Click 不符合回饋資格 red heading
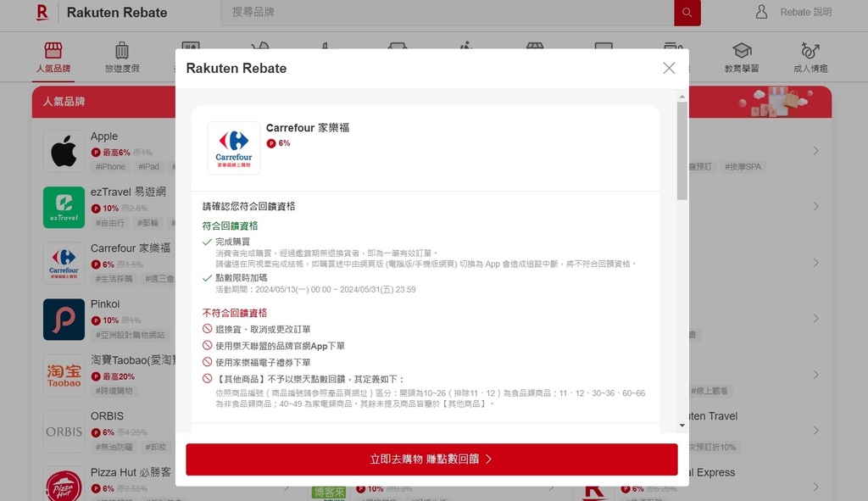This screenshot has width=868, height=501. tap(234, 313)
